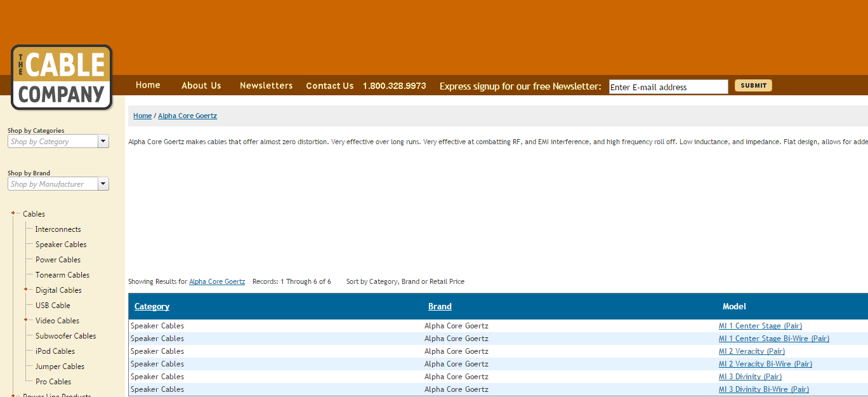The width and height of the screenshot is (868, 397).
Task: Click Home link in breadcrumb
Action: click(142, 116)
